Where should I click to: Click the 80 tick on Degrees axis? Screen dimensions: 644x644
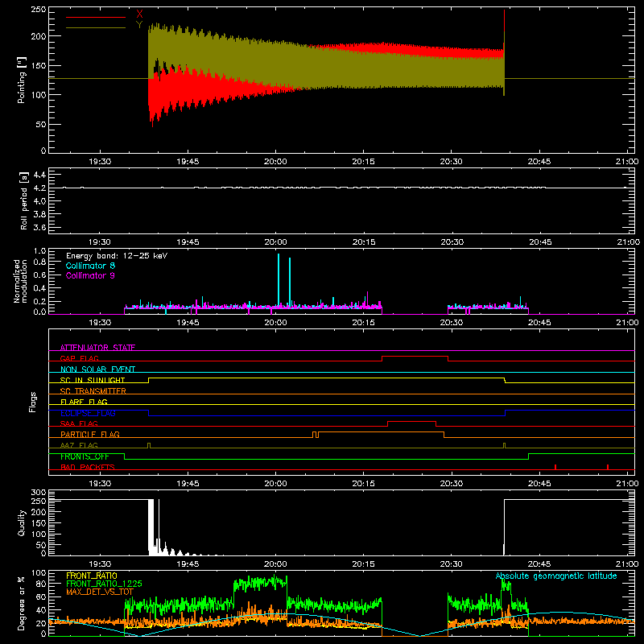coord(41,584)
